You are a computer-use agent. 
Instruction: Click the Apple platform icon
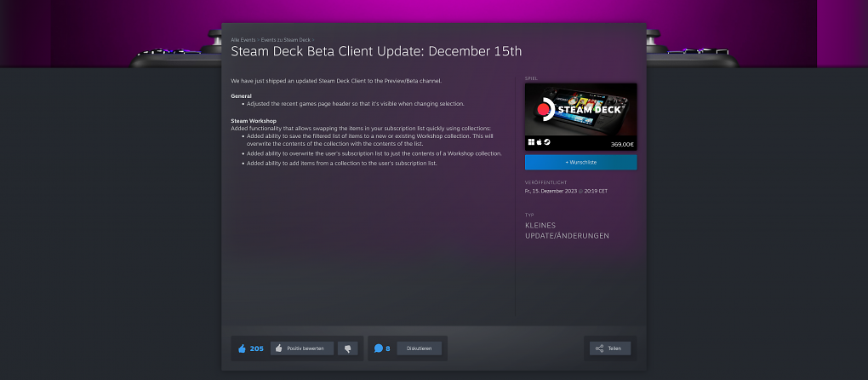[x=540, y=142]
